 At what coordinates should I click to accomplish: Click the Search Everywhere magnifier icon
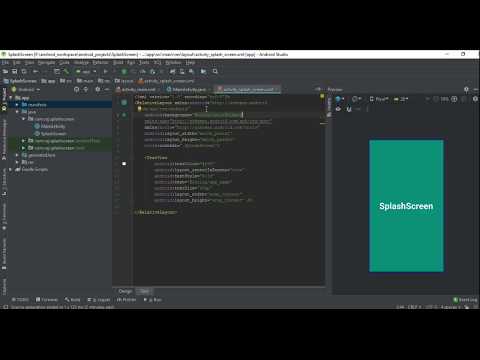pyautogui.click(x=215, y=71)
